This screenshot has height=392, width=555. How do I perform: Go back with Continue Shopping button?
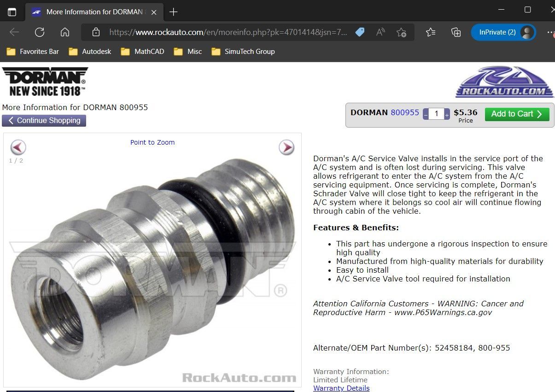click(x=44, y=121)
